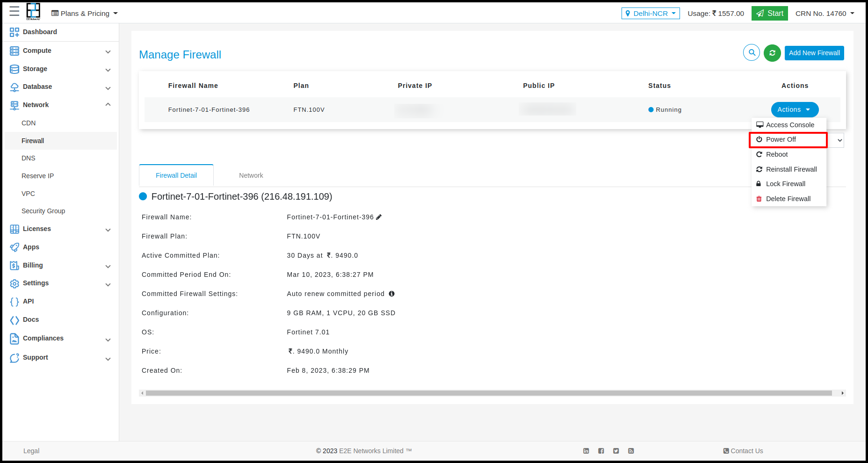The width and height of the screenshot is (868, 463).
Task: Click the scrollbar right arrow
Action: [x=843, y=393]
